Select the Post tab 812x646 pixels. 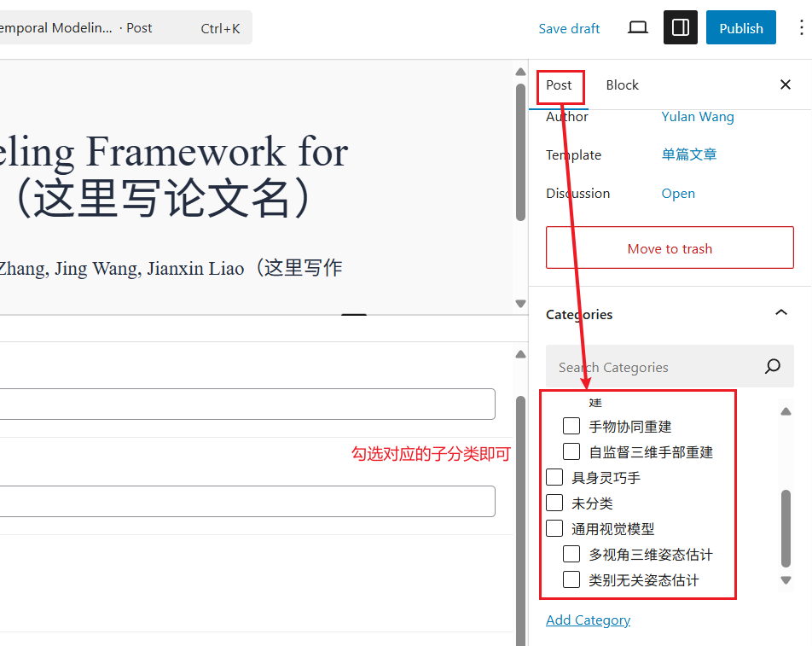click(x=560, y=85)
